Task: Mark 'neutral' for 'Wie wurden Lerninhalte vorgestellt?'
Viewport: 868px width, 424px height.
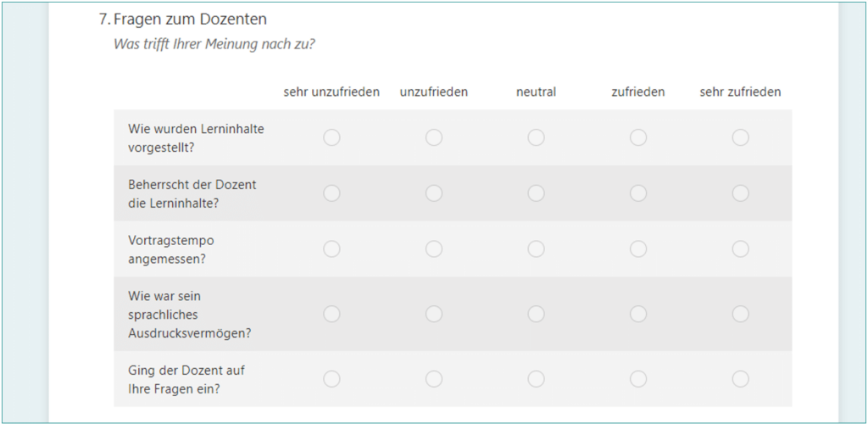Action: [x=536, y=137]
